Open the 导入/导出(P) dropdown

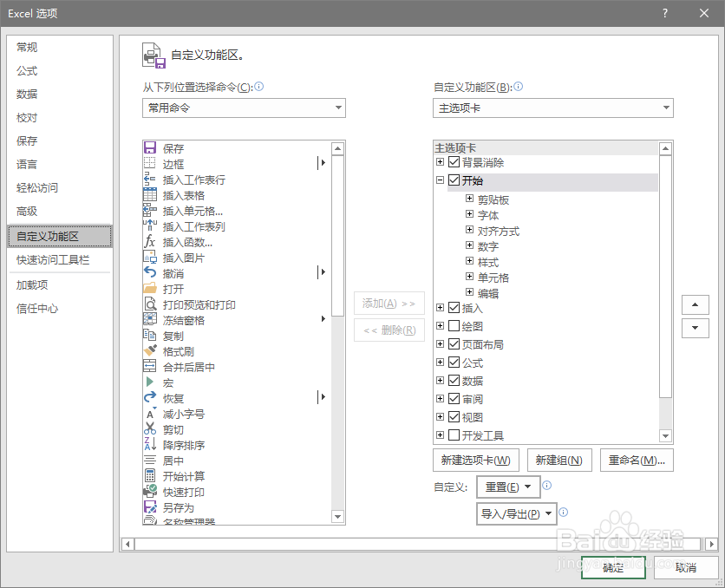[x=517, y=513]
